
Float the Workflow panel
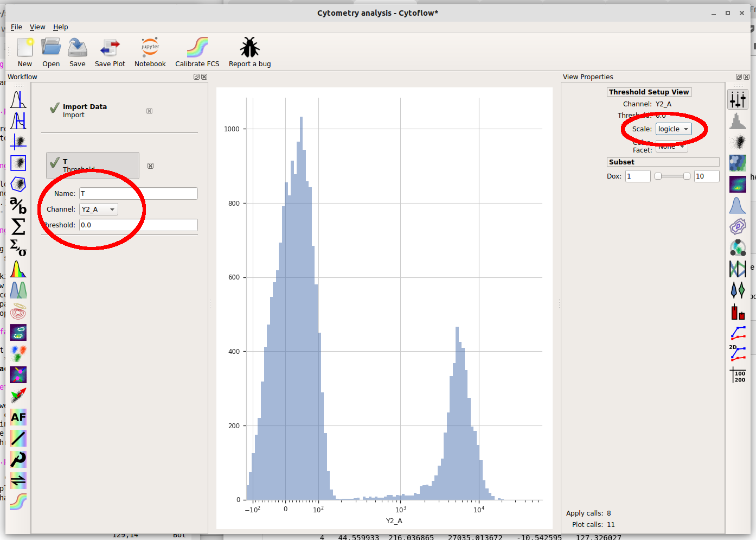click(196, 77)
